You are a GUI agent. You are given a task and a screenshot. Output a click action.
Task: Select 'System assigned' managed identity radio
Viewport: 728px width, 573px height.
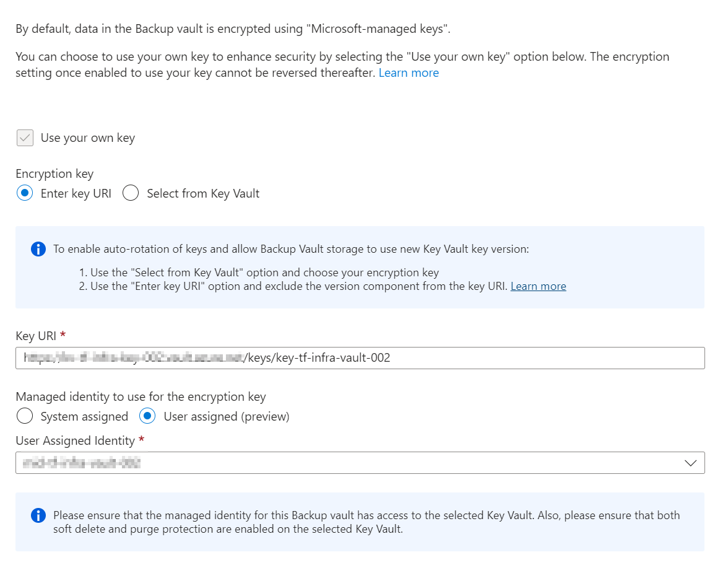coord(25,416)
